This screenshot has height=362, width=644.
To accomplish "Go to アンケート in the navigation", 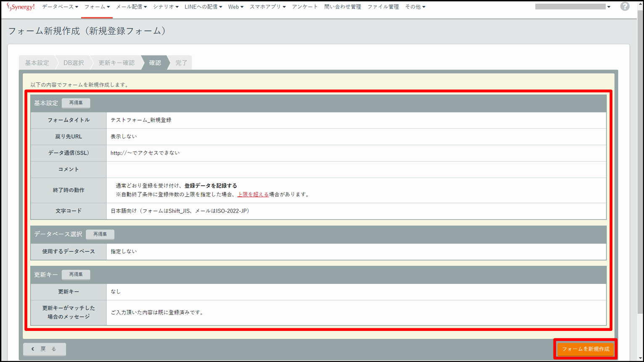I will coord(305,7).
